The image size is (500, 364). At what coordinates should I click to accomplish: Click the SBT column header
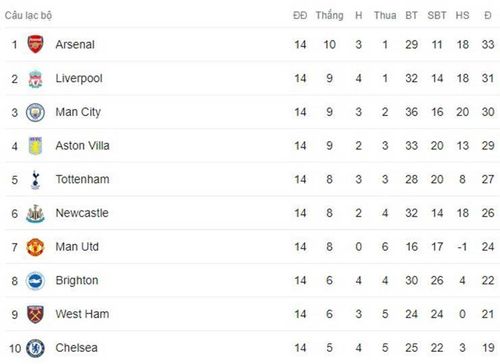[x=437, y=15]
